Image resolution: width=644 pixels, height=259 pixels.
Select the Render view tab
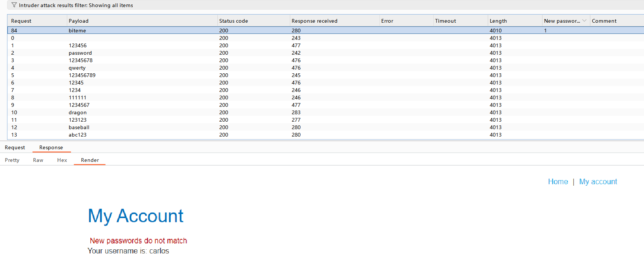pos(90,160)
